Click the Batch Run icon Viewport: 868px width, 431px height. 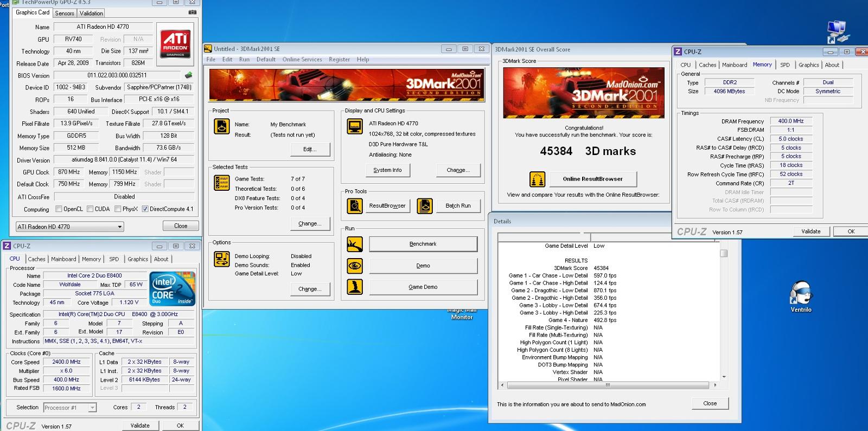[x=425, y=206]
